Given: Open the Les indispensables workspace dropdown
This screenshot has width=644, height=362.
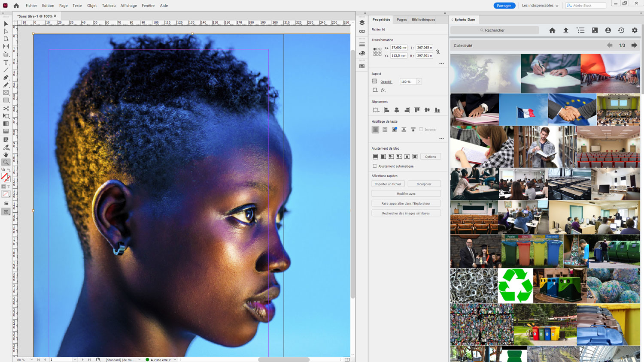Looking at the screenshot, I should coord(540,6).
